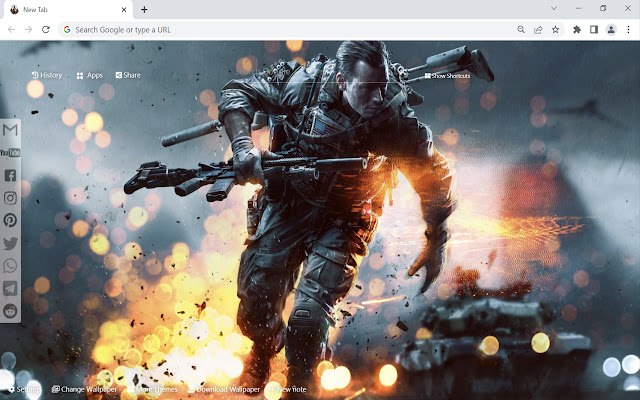Expand the tab search chevron
Image resolution: width=640 pixels, height=400 pixels.
point(554,8)
